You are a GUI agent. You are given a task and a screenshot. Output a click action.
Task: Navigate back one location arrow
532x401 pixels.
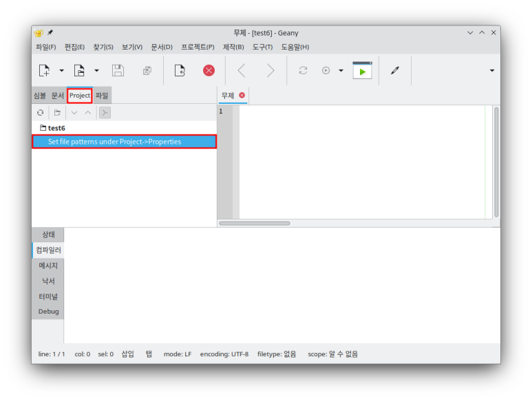(x=242, y=71)
